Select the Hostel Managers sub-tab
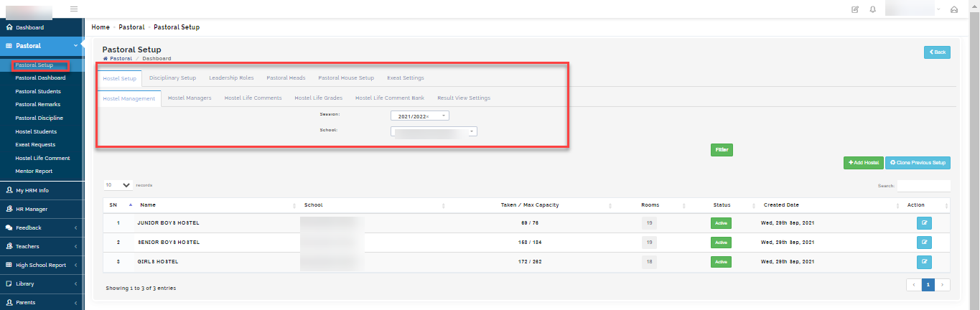This screenshot has height=310, width=980. tap(190, 98)
